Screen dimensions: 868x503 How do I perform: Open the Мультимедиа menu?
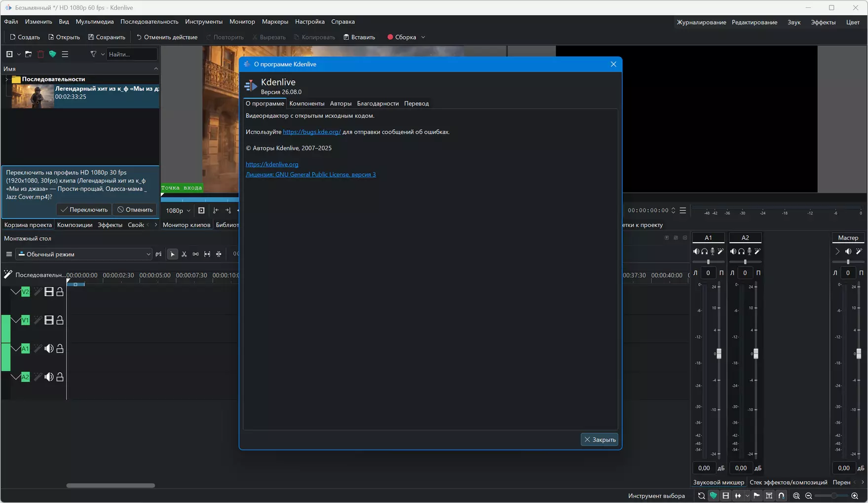[95, 22]
